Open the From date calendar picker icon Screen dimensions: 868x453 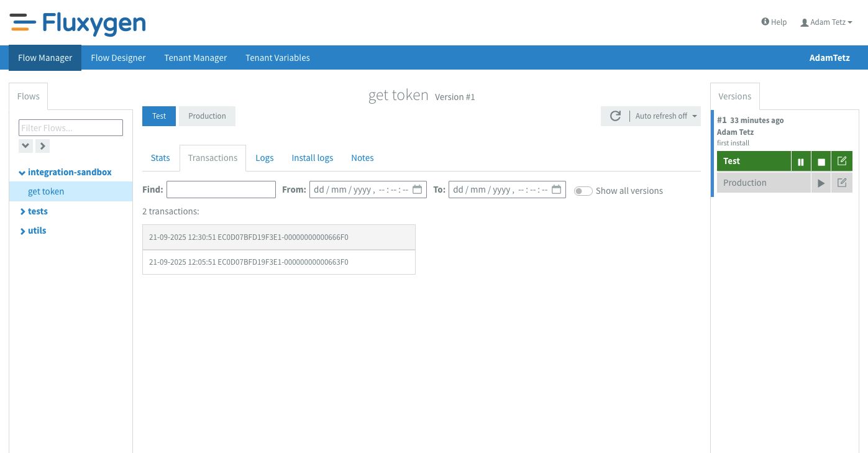click(418, 190)
